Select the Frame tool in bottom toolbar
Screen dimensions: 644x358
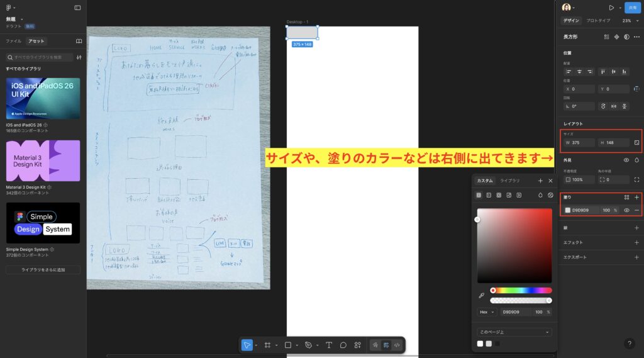click(267, 345)
